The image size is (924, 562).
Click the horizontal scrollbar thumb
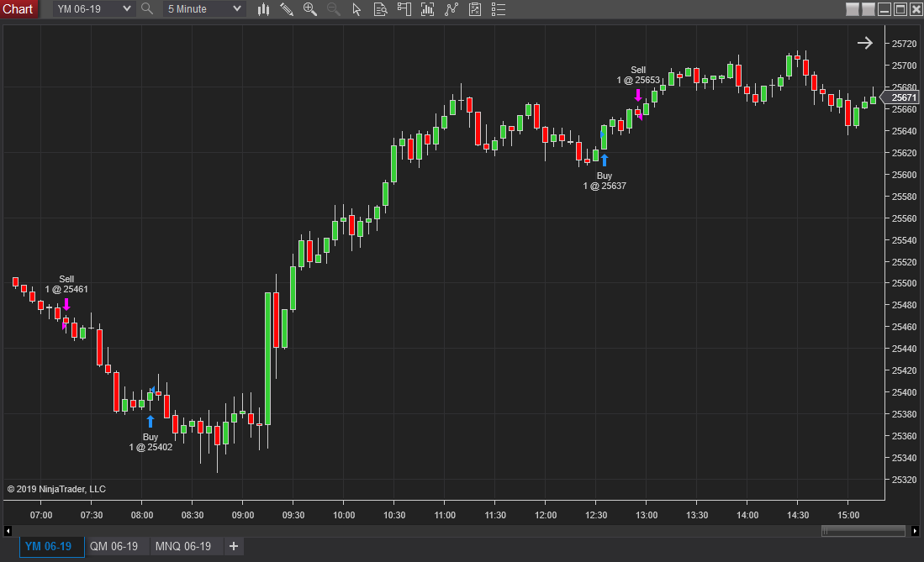tap(863, 531)
